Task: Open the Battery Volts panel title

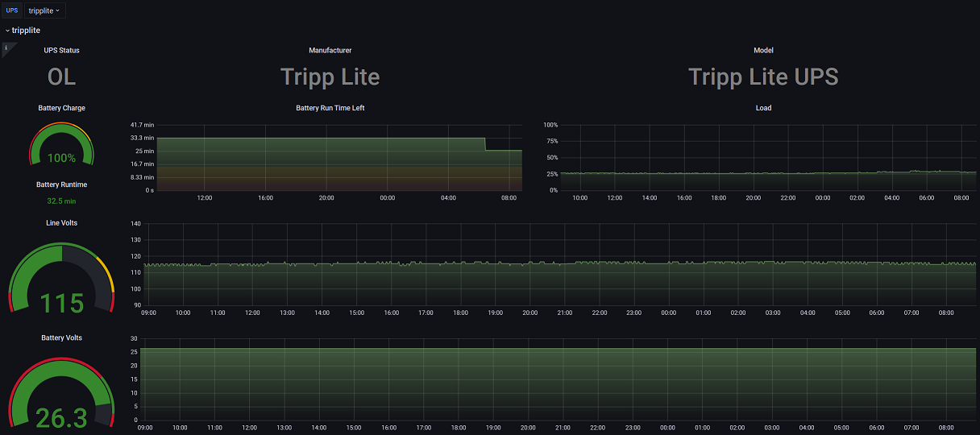Action: coord(62,338)
